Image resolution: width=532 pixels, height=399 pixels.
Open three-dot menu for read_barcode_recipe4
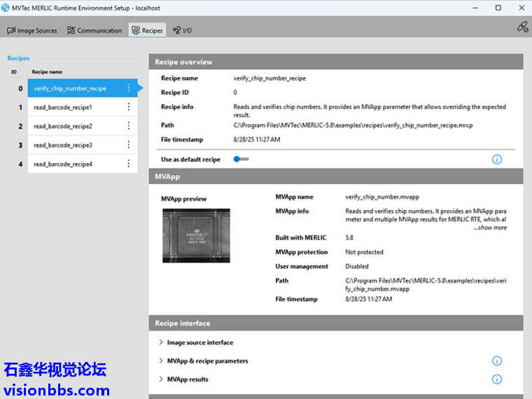point(129,164)
